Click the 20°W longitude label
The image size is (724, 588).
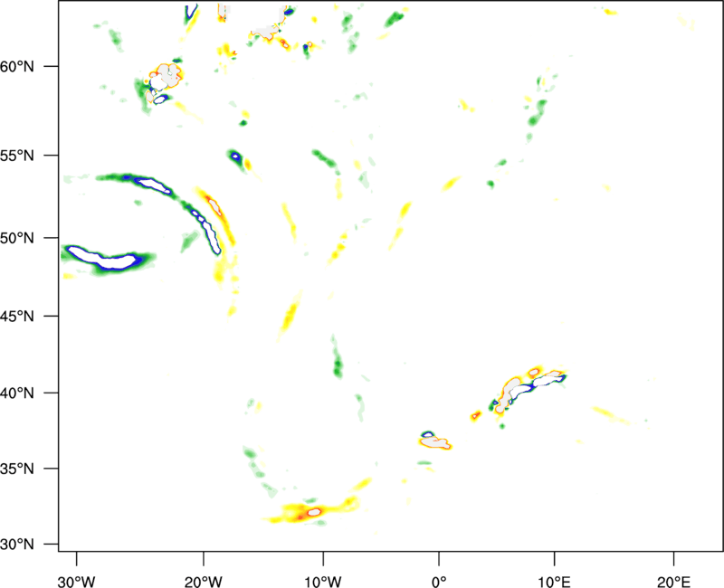click(x=204, y=582)
